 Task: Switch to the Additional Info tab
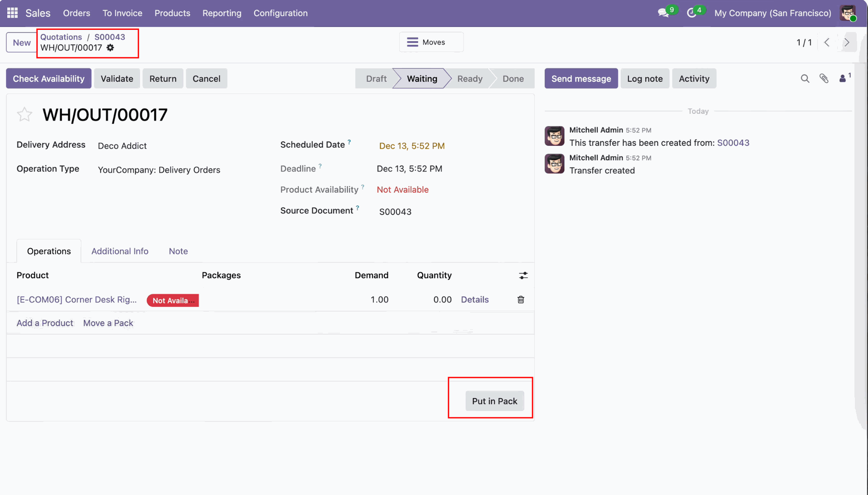(120, 251)
